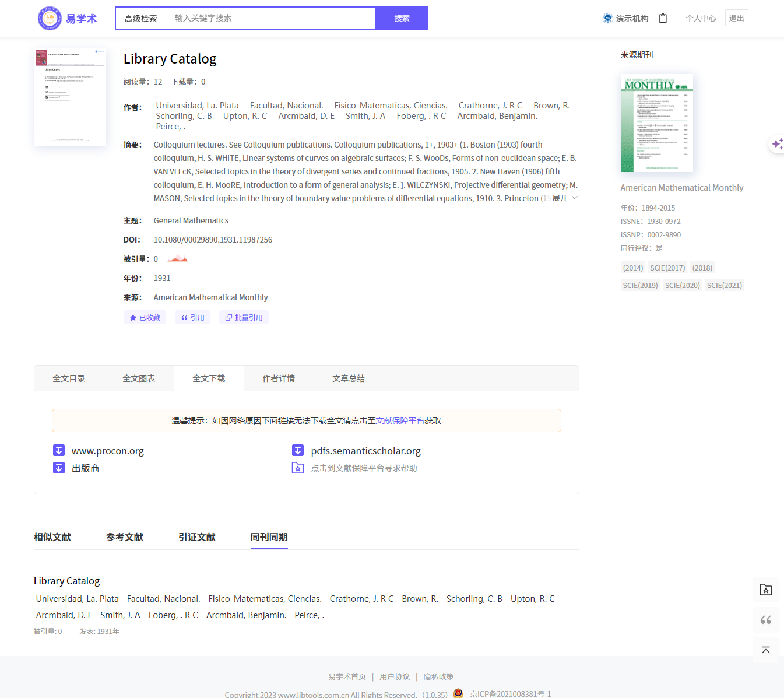This screenshot has height=698, width=784.
Task: Click floating favorites folder star icon
Action: [x=765, y=590]
